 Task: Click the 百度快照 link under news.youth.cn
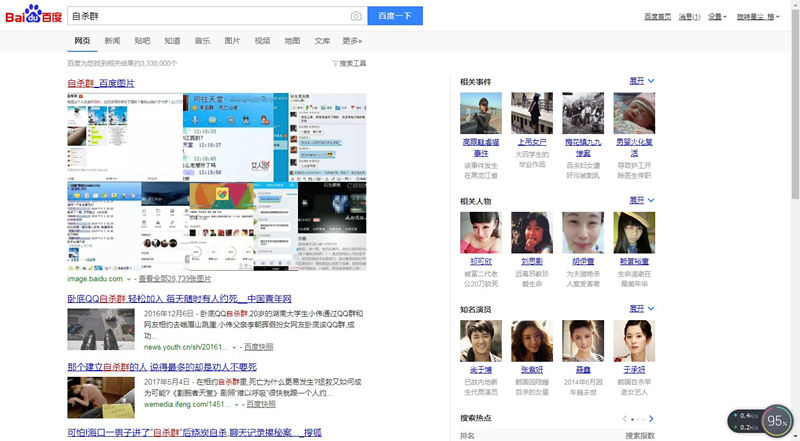(x=260, y=347)
